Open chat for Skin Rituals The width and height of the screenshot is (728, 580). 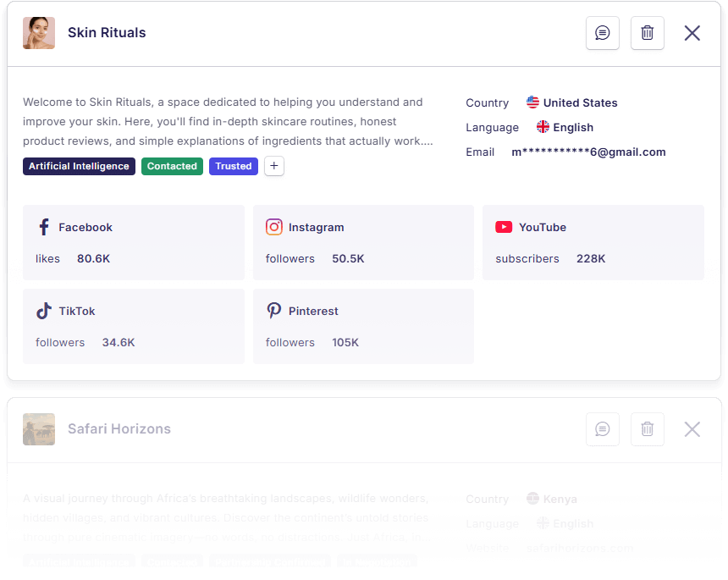coord(603,33)
